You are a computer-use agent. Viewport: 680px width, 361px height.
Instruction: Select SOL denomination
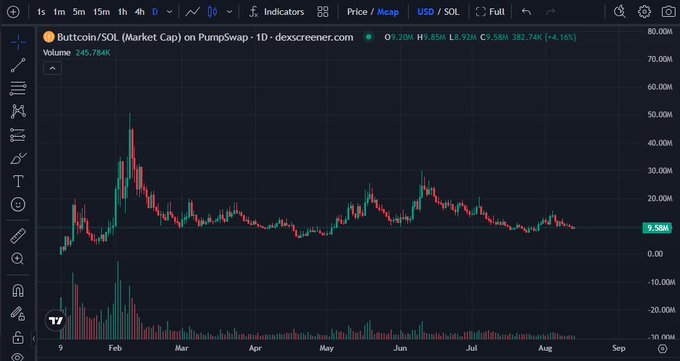point(451,12)
